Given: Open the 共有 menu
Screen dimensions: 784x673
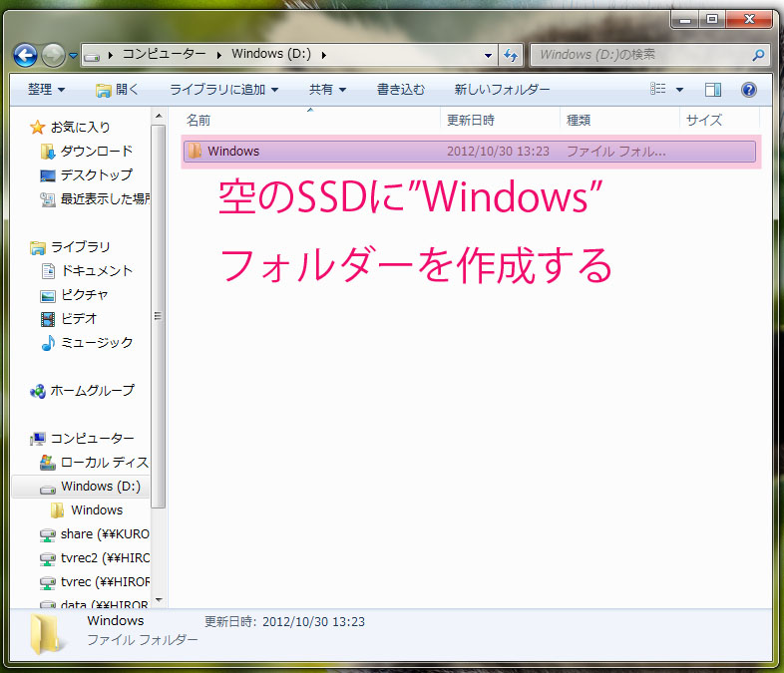Looking at the screenshot, I should click(327, 90).
